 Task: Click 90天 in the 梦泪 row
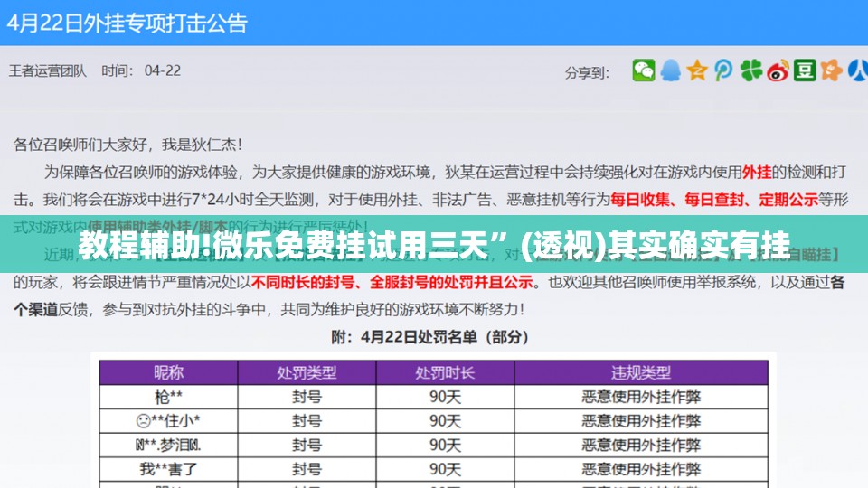[x=445, y=445]
